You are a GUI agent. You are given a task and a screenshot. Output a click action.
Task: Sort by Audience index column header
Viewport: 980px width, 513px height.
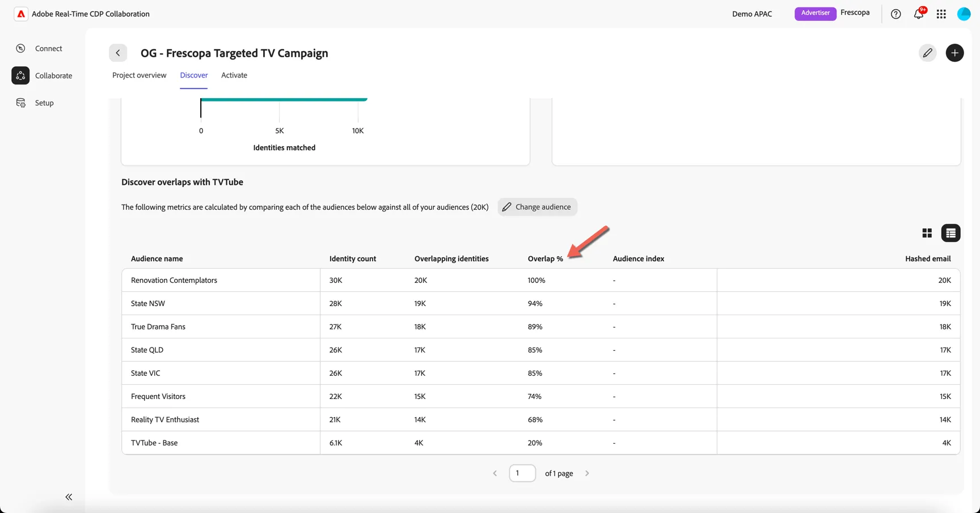point(639,258)
